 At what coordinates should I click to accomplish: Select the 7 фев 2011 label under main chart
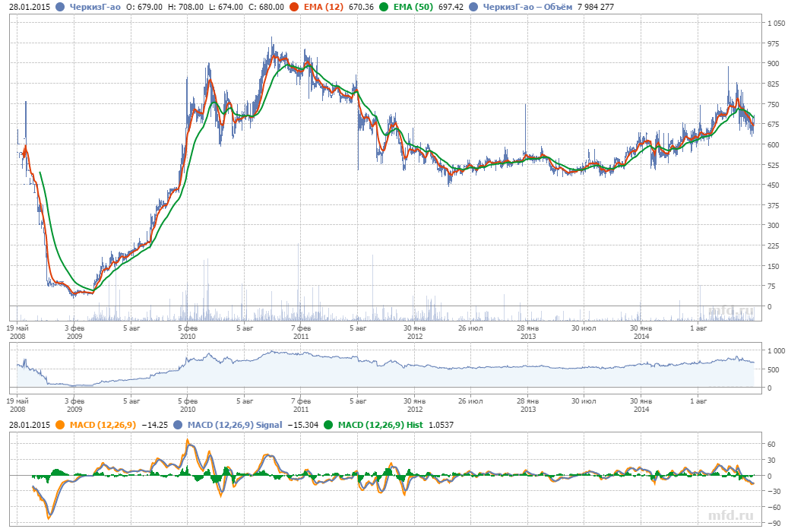[x=301, y=333]
